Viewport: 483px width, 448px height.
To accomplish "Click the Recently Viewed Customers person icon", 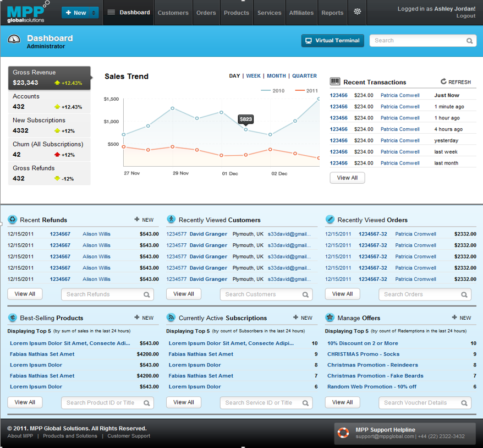I will [171, 220].
